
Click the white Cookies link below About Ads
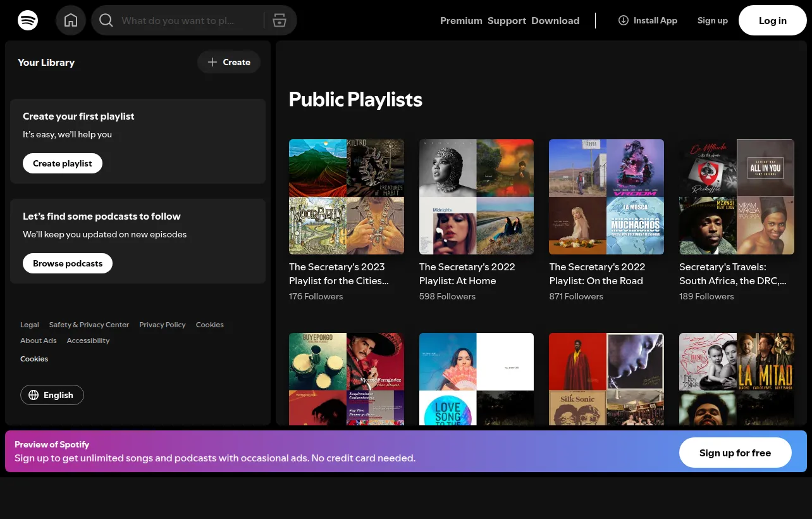[34, 359]
